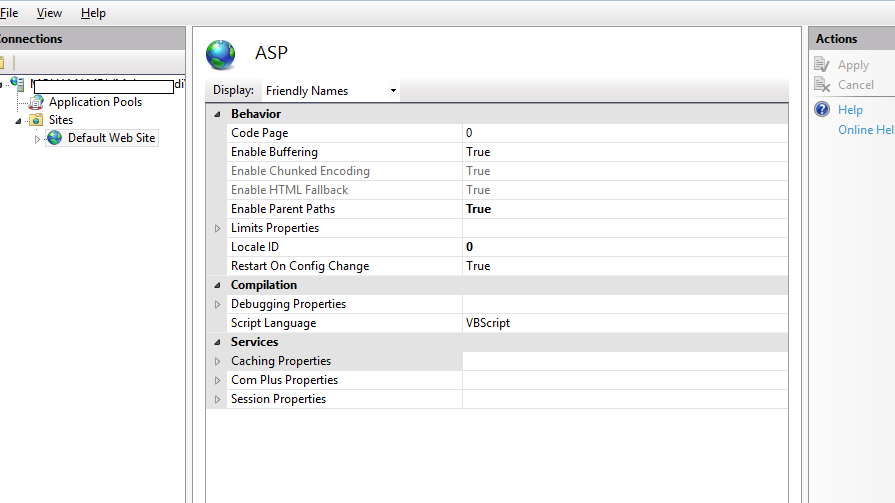Click the Cancel icon in Actions pane
Screen dimensions: 895x503
pyautogui.click(x=822, y=85)
